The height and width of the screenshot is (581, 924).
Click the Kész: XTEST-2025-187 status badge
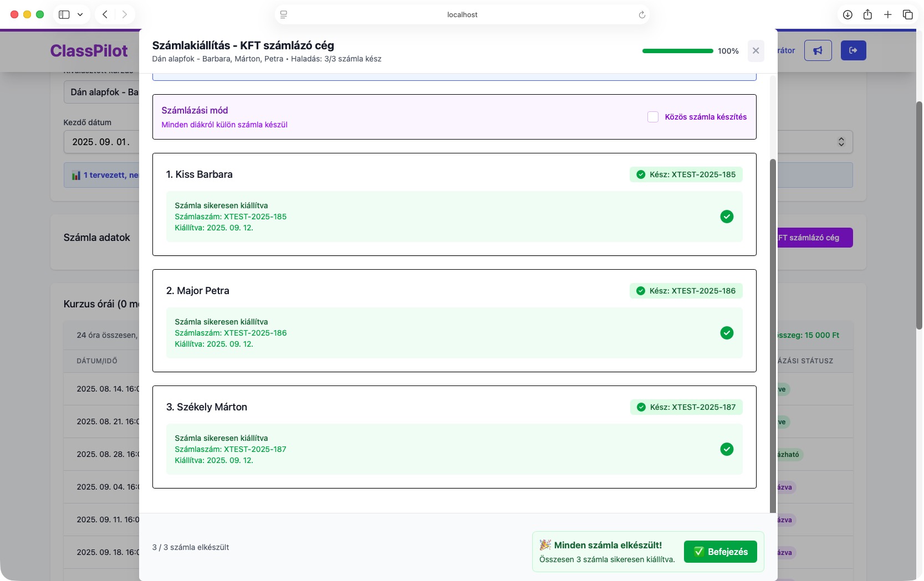click(x=686, y=407)
